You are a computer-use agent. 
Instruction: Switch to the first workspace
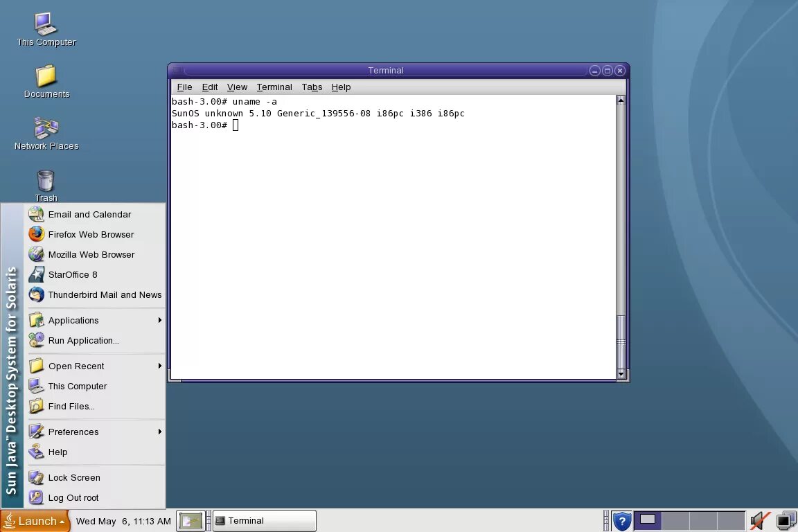click(x=648, y=521)
